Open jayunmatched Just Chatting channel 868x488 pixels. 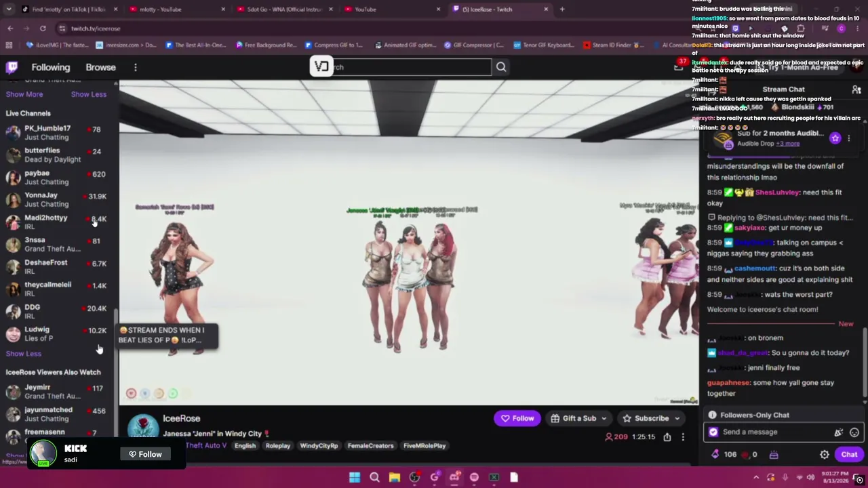pos(59,414)
